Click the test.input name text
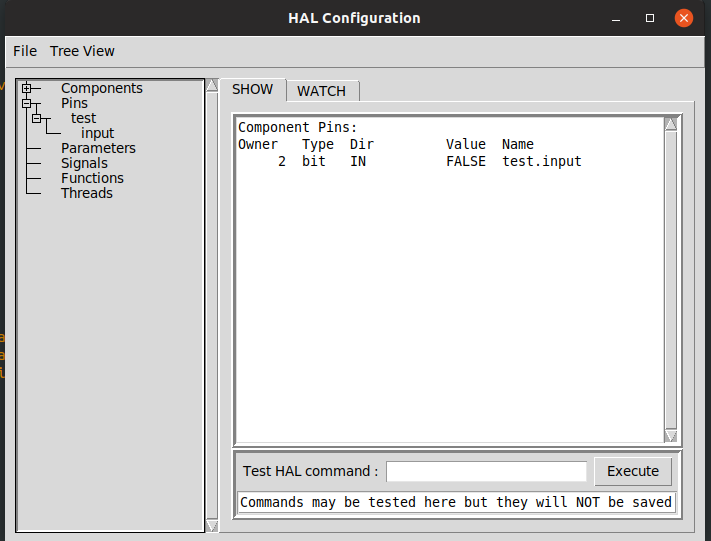 [542, 161]
